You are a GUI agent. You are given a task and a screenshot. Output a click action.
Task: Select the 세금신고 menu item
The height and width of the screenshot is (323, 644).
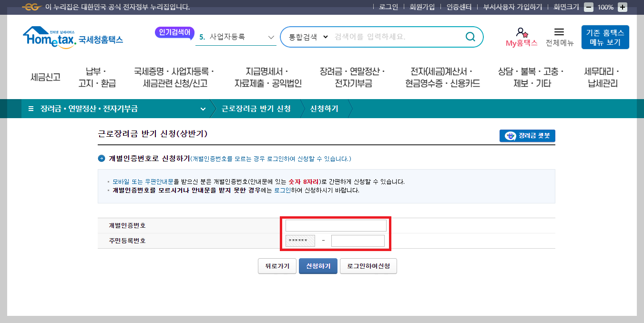pos(44,77)
